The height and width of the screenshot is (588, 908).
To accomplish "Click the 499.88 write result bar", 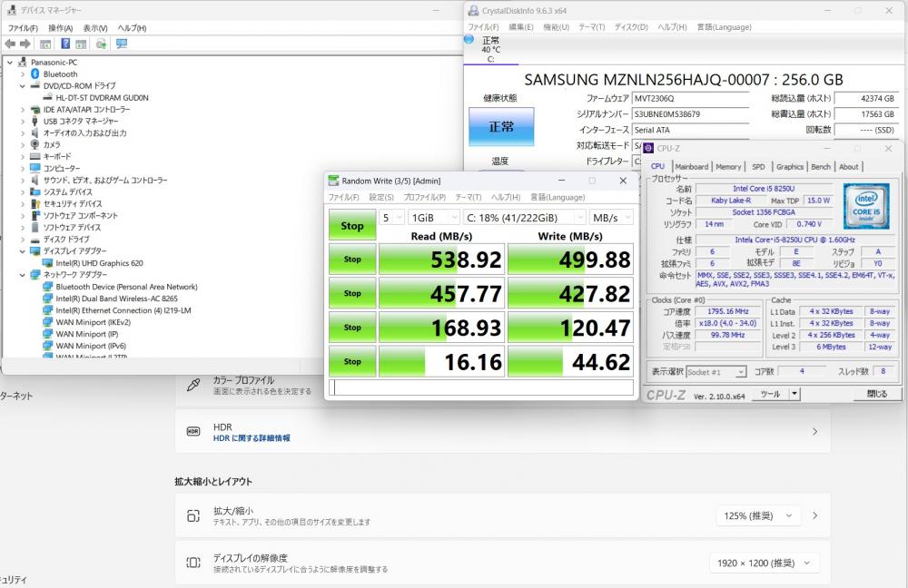I will 570,260.
